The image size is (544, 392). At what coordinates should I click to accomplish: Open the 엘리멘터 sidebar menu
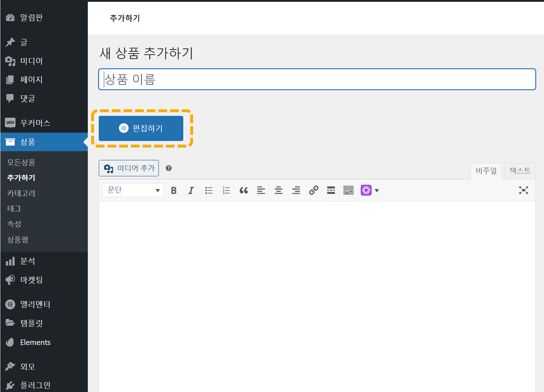[35, 304]
